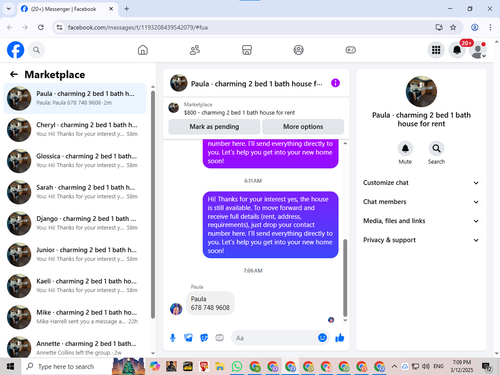
Task: Open Mike conversation in the list
Action: click(75, 317)
